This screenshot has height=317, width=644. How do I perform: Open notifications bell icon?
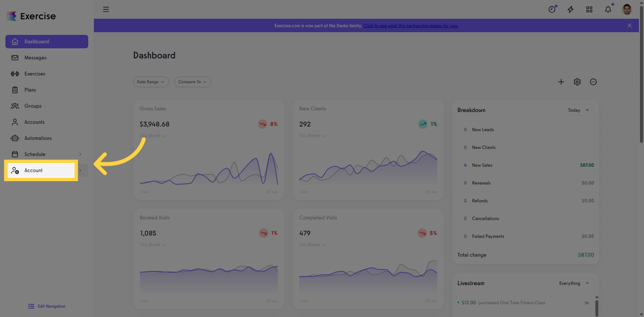(608, 9)
